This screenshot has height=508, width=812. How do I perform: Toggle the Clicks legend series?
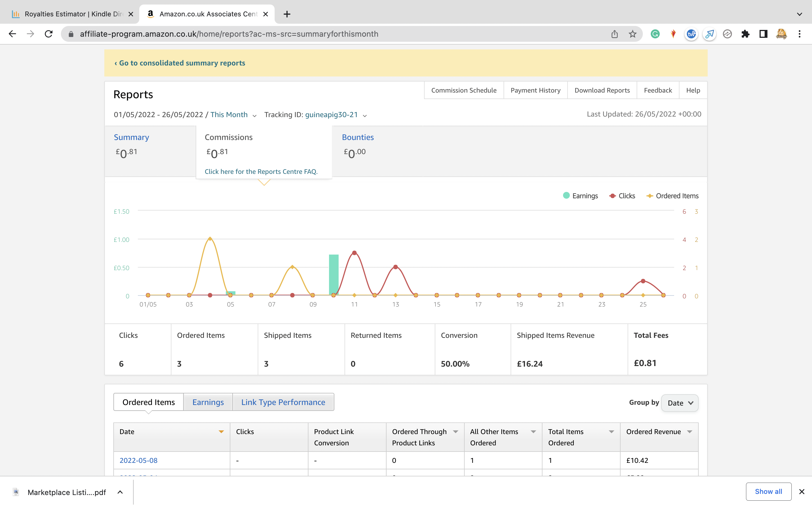coord(623,196)
